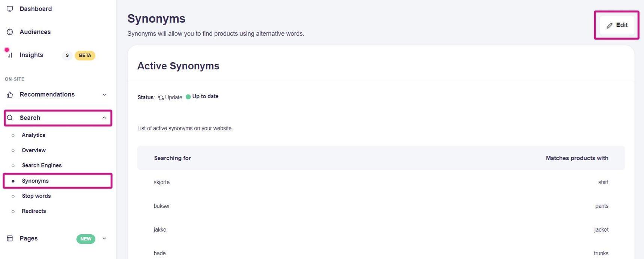Click the Search magnifier icon in sidebar
The height and width of the screenshot is (259, 644).
[x=10, y=118]
